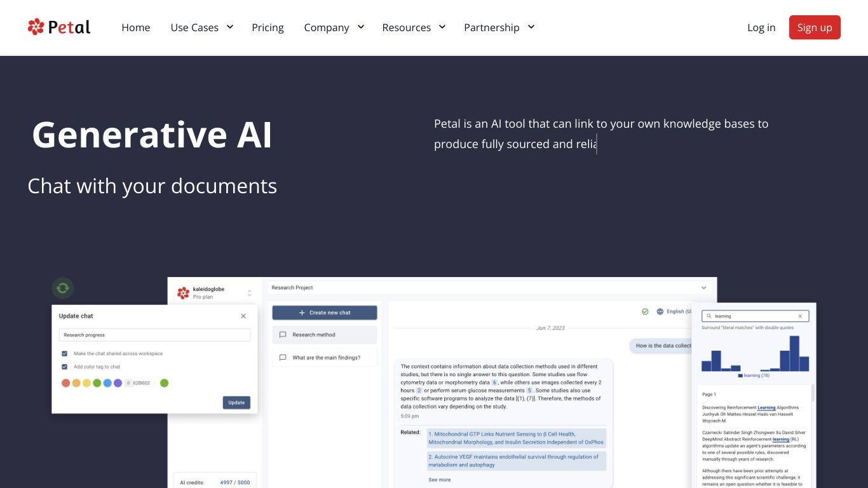The image size is (868, 488).
Task: Click the Create new chat button
Action: (325, 313)
